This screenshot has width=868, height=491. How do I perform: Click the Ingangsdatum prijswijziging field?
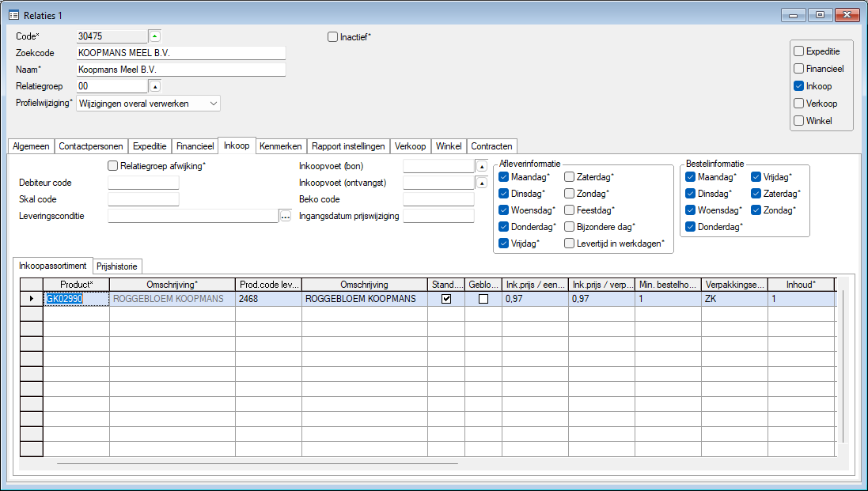click(438, 216)
